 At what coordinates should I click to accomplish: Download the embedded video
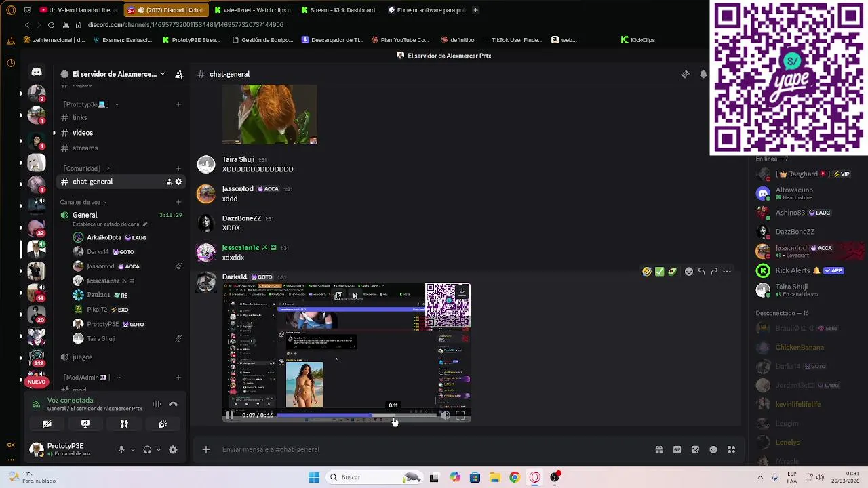click(462, 291)
